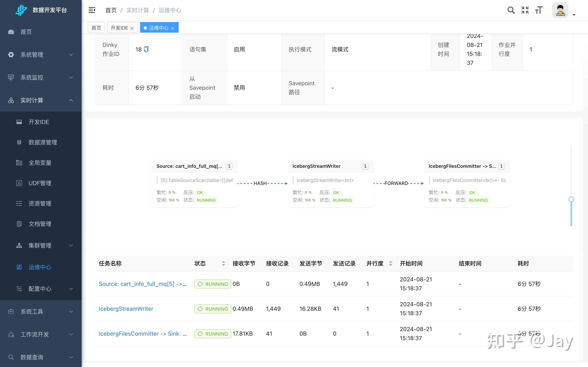Viewport: 588px width, 367px height.
Task: Open the avatar dropdown arrow
Action: point(574,15)
